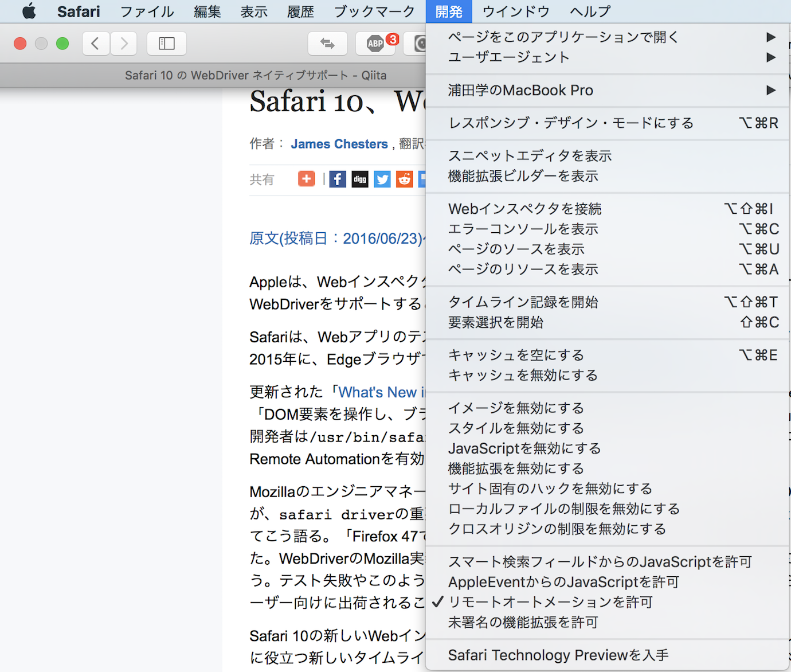Click the swap-arrows extension icon in toolbar
Viewport: 791px width, 672px height.
328,43
